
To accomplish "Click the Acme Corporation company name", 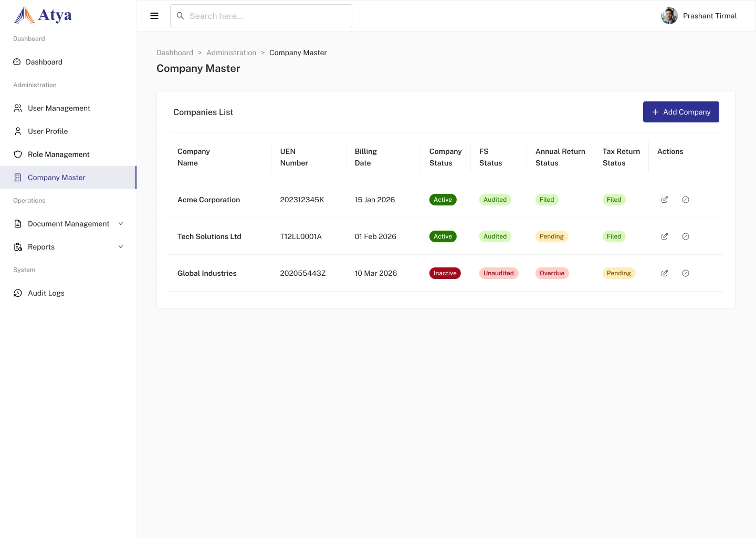I will (209, 200).
